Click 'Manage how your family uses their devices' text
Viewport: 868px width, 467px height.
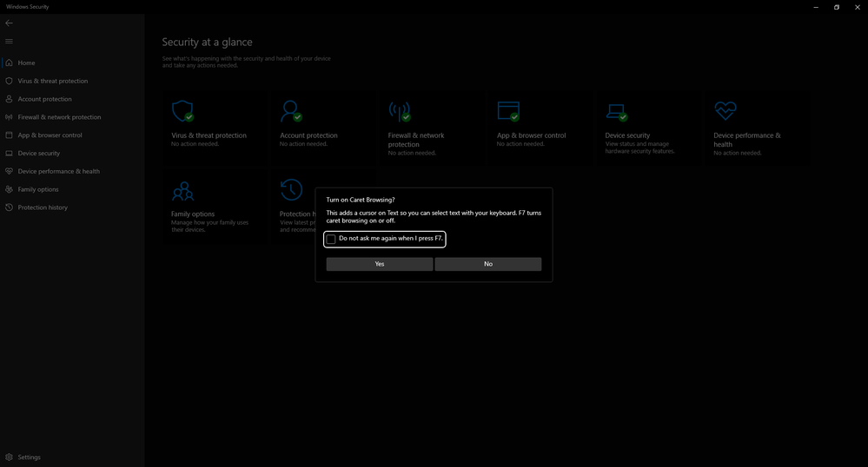[209, 226]
